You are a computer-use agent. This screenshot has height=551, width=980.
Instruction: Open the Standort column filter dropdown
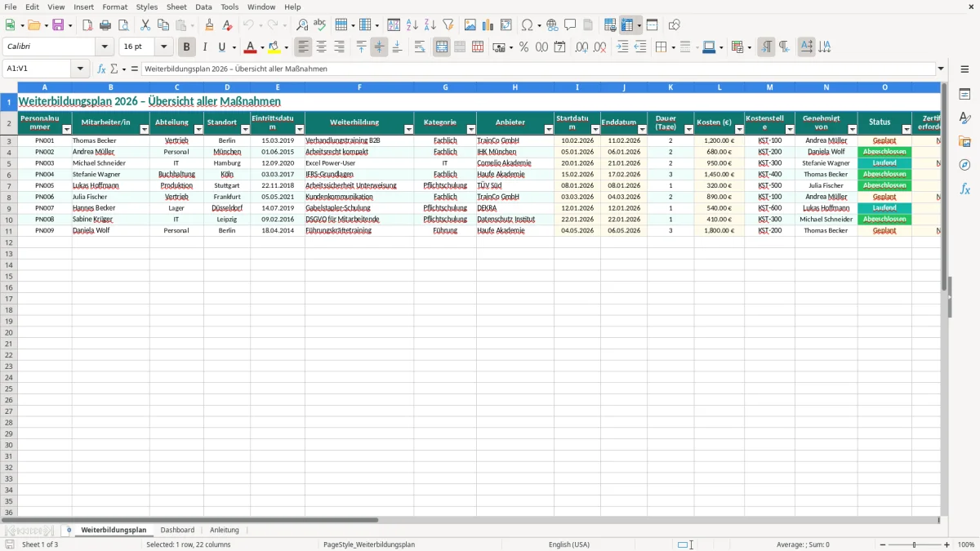(x=245, y=130)
